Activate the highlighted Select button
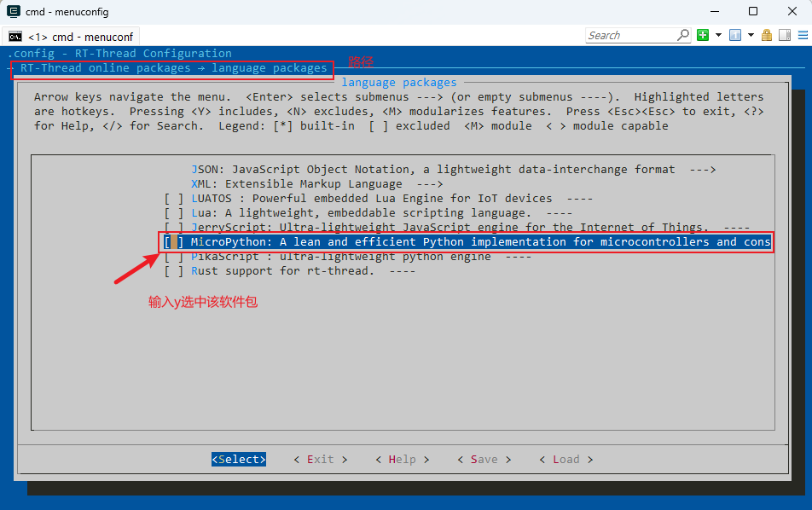The image size is (812, 510). click(238, 459)
